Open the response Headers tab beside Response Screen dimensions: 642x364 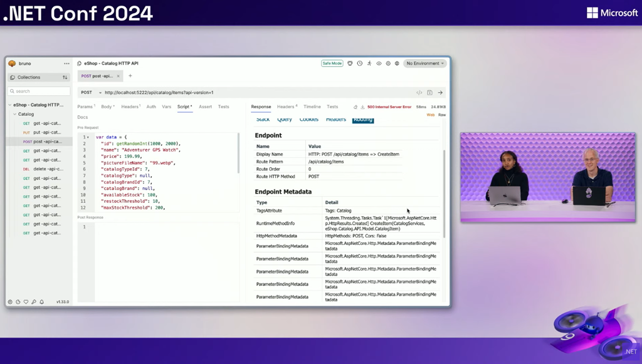point(287,107)
